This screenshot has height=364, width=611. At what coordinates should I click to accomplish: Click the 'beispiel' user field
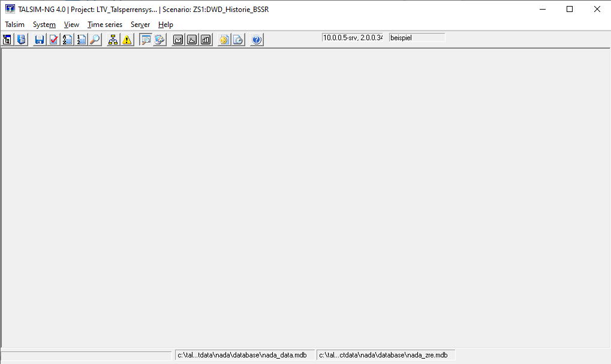(x=417, y=38)
